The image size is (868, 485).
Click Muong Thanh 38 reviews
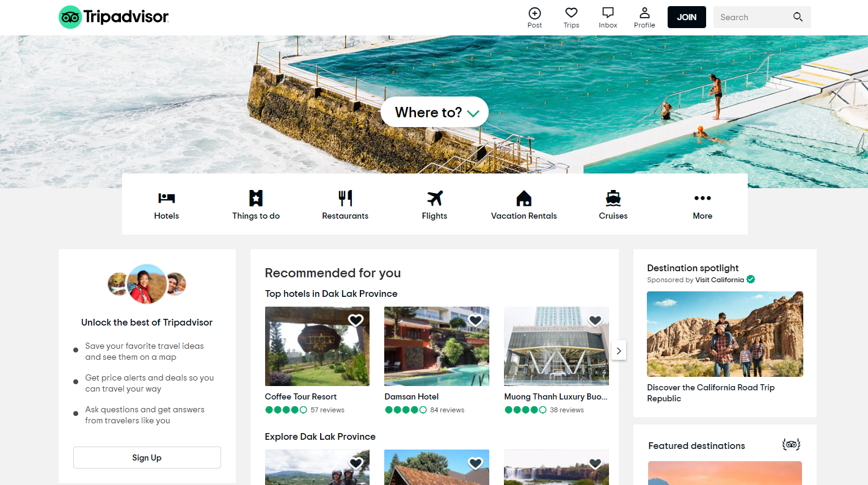pos(567,410)
